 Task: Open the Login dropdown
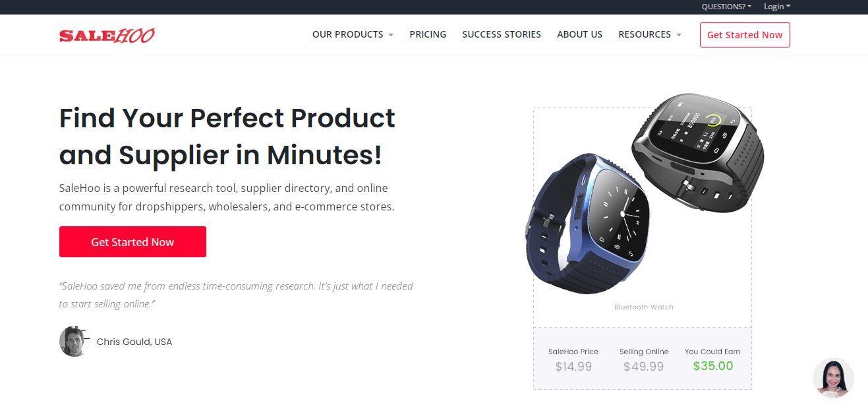pos(777,7)
